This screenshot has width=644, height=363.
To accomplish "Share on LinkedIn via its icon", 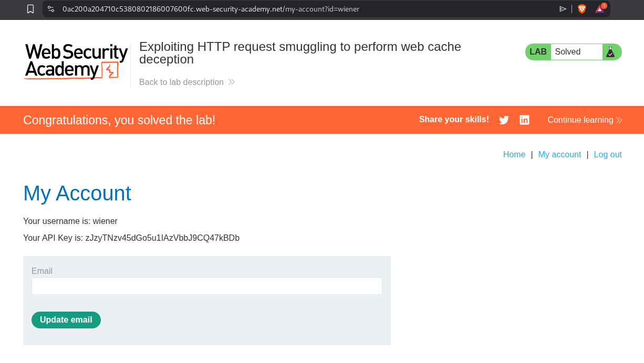I will (x=524, y=120).
